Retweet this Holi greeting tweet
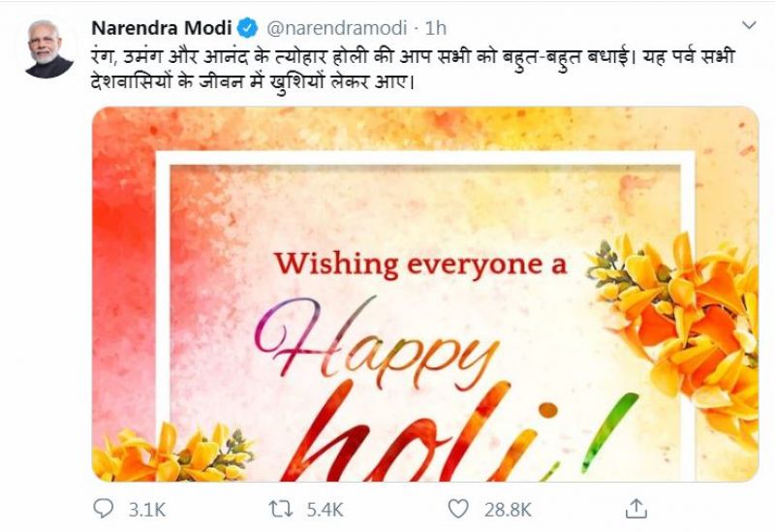The image size is (775, 532). (x=276, y=506)
